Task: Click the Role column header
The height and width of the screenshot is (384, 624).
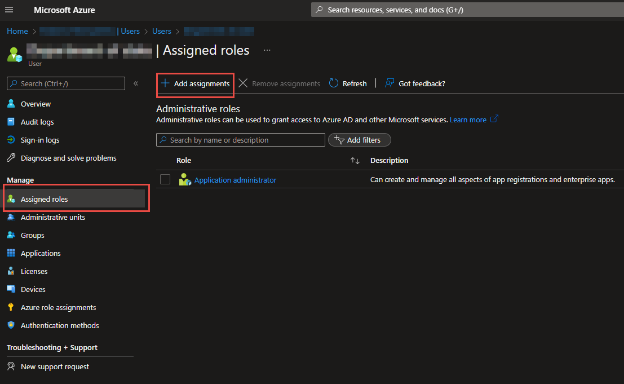Action: tap(184, 160)
